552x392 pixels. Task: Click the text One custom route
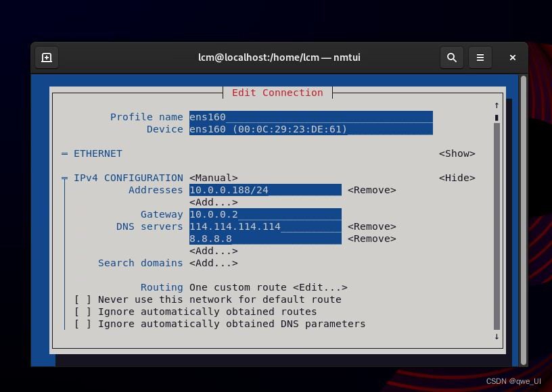[238, 288]
